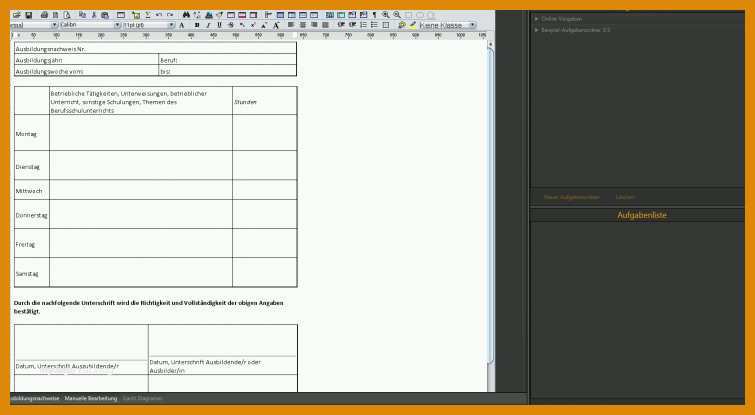755x415 pixels.
Task: Open the dimmed tab right of Manuelle Bearbeitung
Action: pos(143,399)
